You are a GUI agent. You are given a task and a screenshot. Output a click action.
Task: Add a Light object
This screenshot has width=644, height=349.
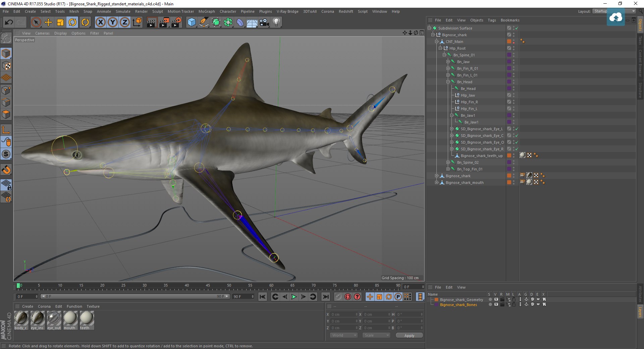click(276, 22)
